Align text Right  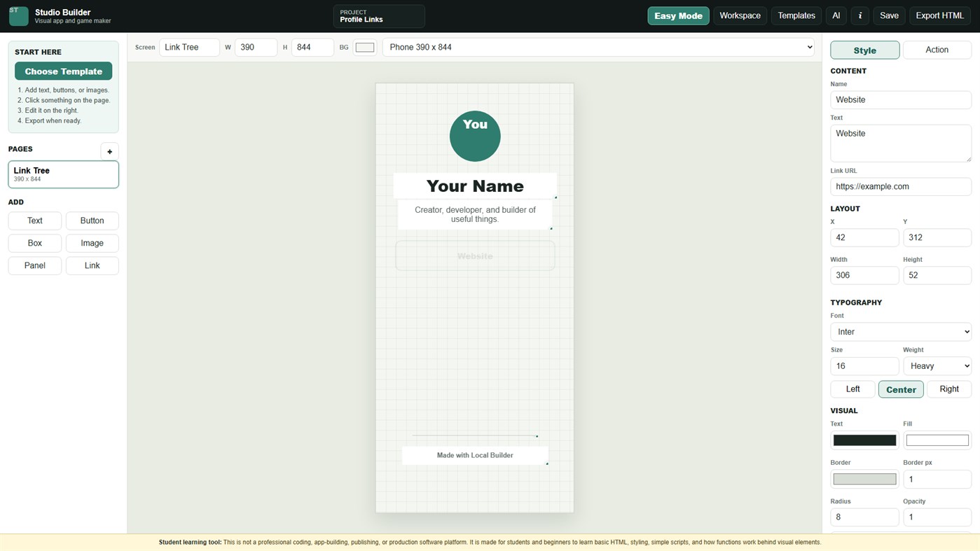pos(949,389)
